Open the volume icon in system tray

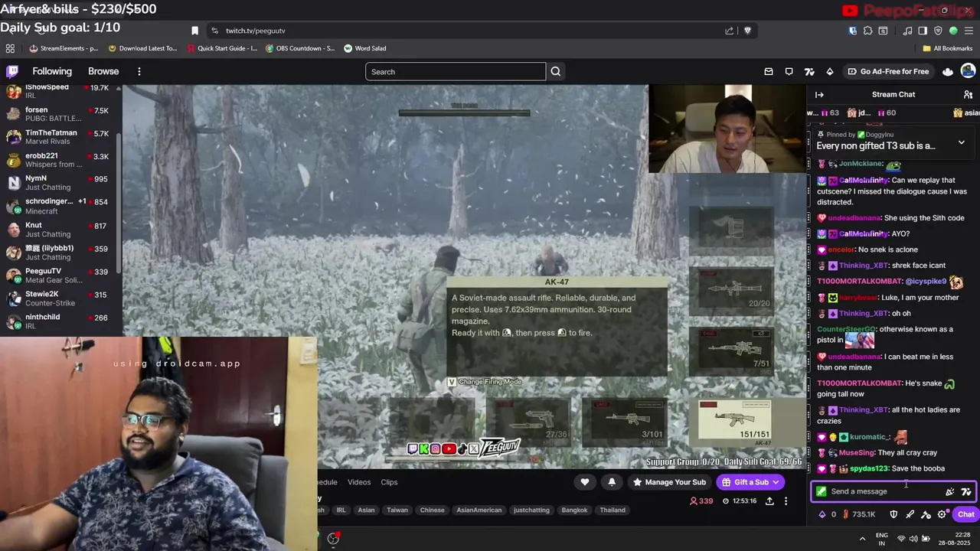pos(914,539)
